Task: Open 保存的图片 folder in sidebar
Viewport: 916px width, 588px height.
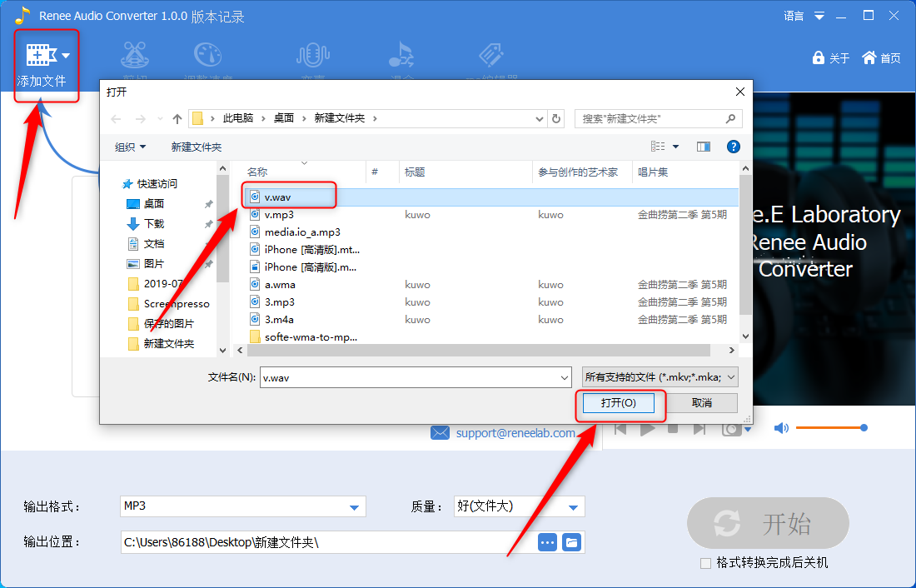Action: [169, 323]
